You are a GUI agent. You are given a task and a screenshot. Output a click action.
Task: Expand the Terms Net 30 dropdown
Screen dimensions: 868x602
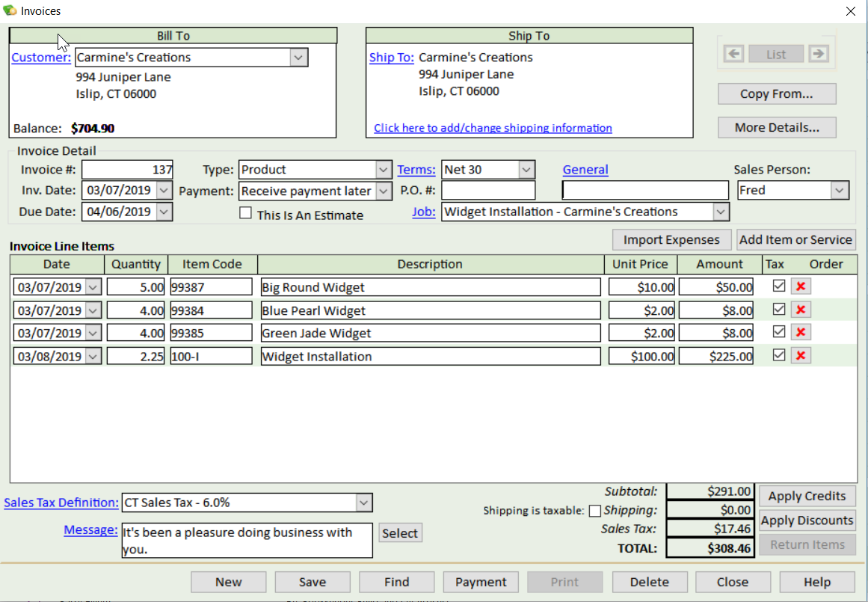click(x=526, y=170)
